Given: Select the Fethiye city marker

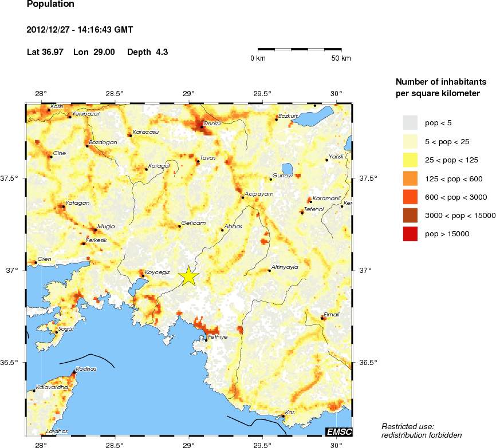Looking at the screenshot, I should pos(206,340).
